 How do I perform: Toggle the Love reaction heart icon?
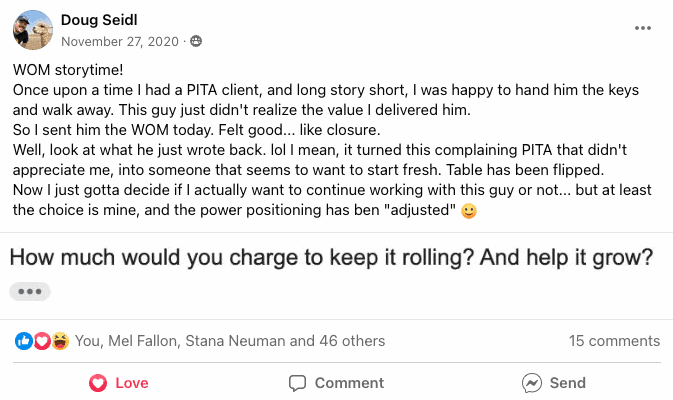tap(98, 383)
